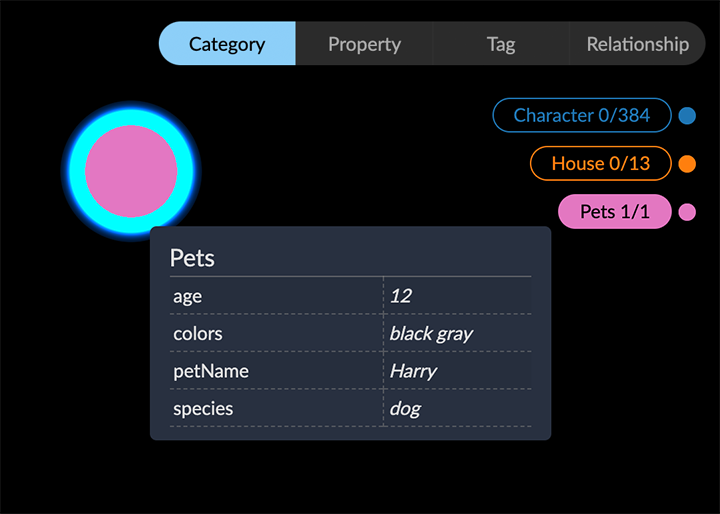Toggle the House 0/13 legend pill
This screenshot has width=720, height=514.
coord(600,163)
